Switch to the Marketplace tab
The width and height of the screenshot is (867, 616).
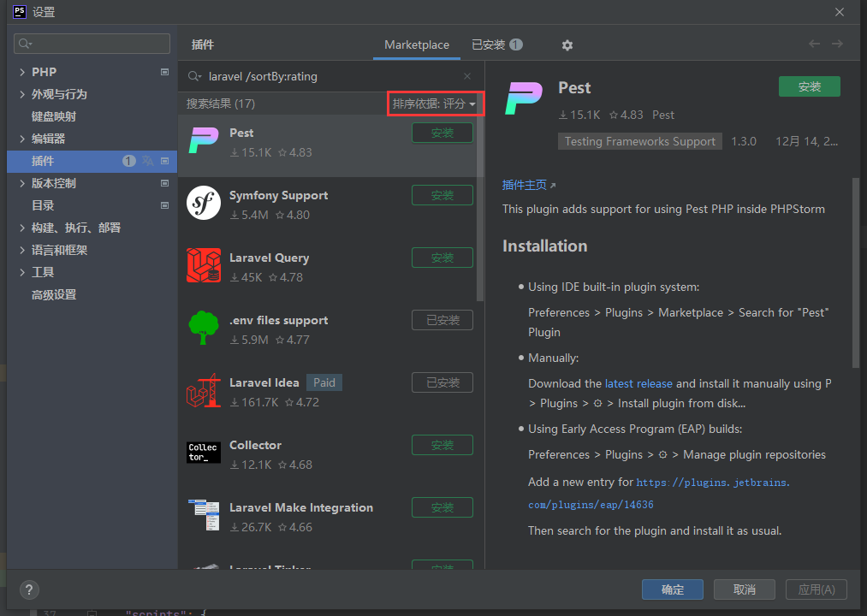click(x=416, y=44)
